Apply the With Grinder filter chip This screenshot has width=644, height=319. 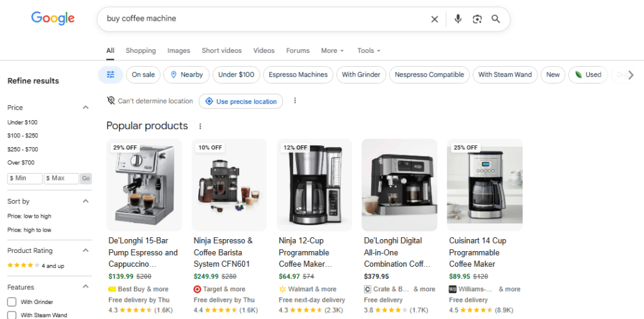tap(361, 75)
